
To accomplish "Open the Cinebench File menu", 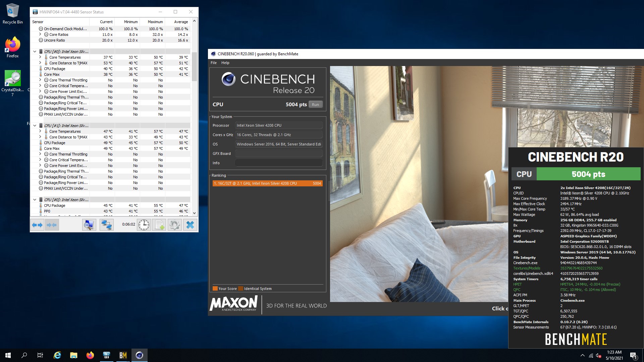I will 214,63.
